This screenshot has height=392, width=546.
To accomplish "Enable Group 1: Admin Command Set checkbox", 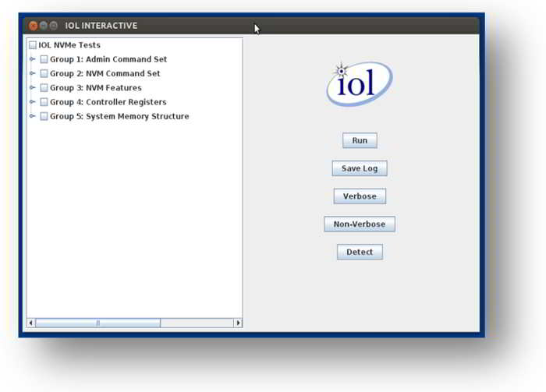I will tap(44, 59).
